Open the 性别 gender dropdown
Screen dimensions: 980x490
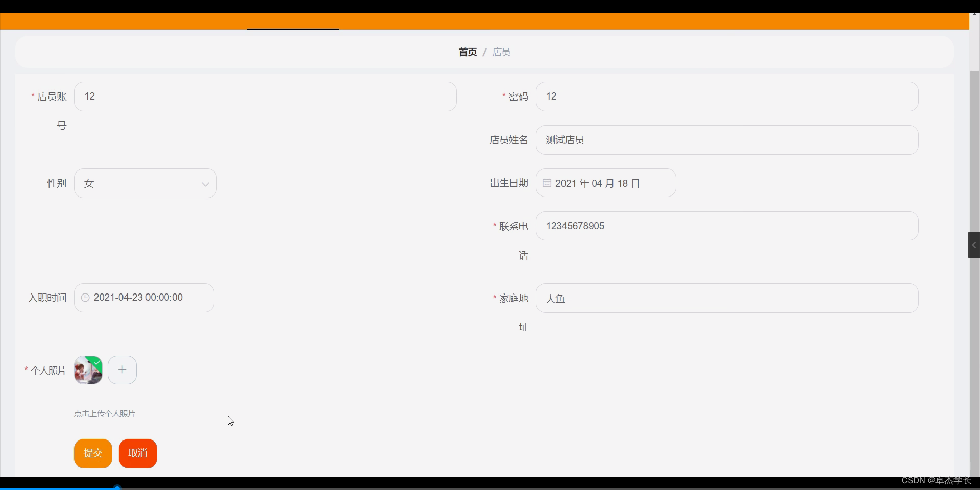pyautogui.click(x=138, y=183)
